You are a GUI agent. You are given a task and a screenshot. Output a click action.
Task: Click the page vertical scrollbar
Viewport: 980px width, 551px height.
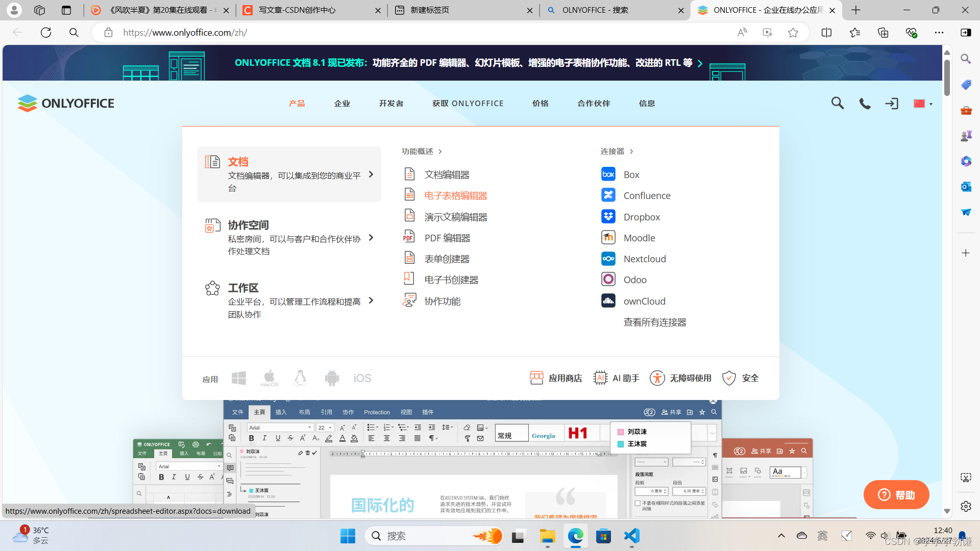coord(947,78)
